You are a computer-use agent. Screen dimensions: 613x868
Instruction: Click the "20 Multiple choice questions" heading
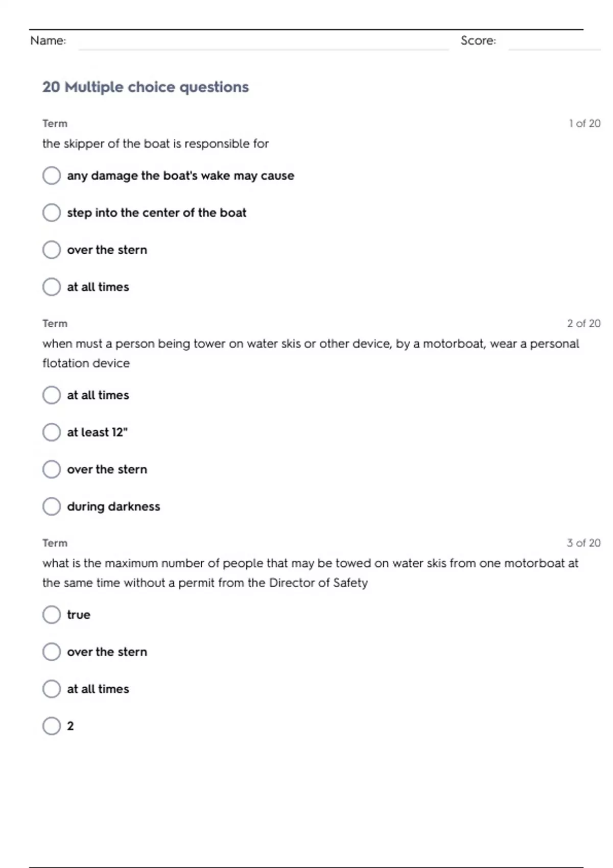click(146, 87)
